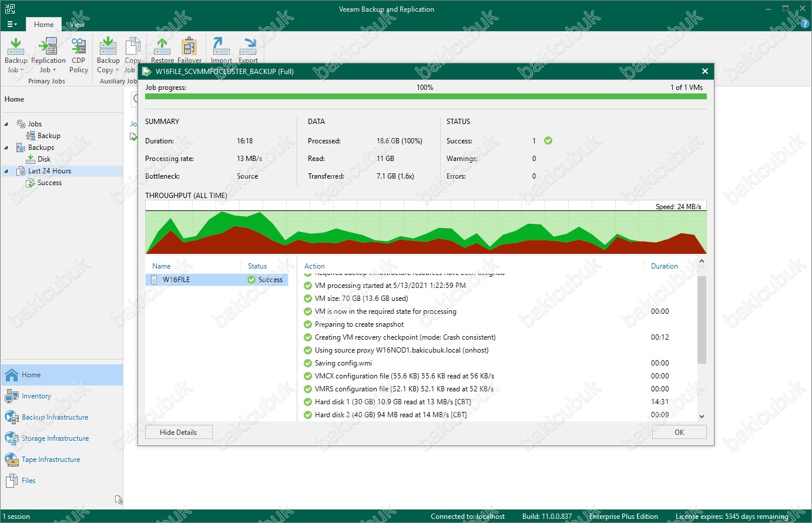Screen dimensions: 812x523
Task: Select the W16FILE VM row
Action: point(217,280)
